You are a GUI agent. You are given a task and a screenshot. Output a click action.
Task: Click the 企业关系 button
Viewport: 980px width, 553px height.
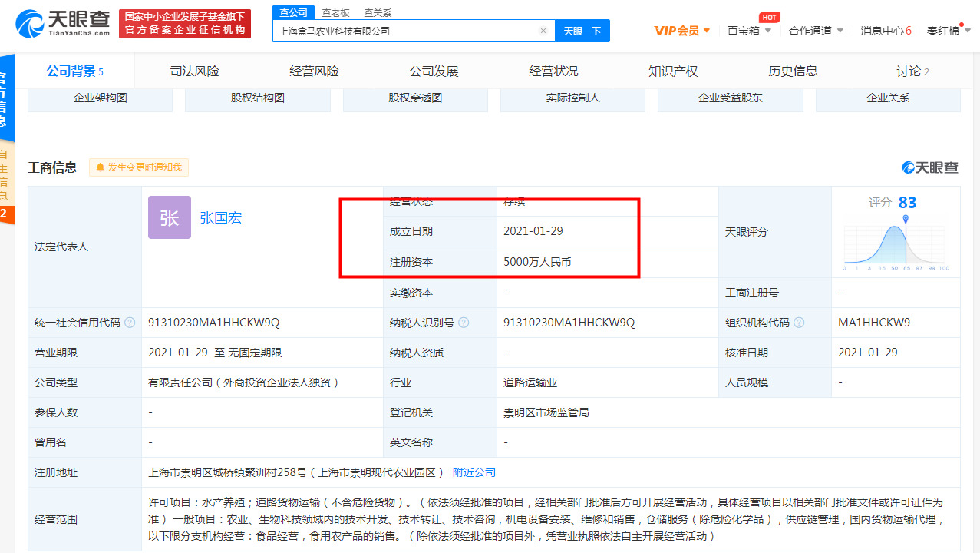[x=888, y=99]
